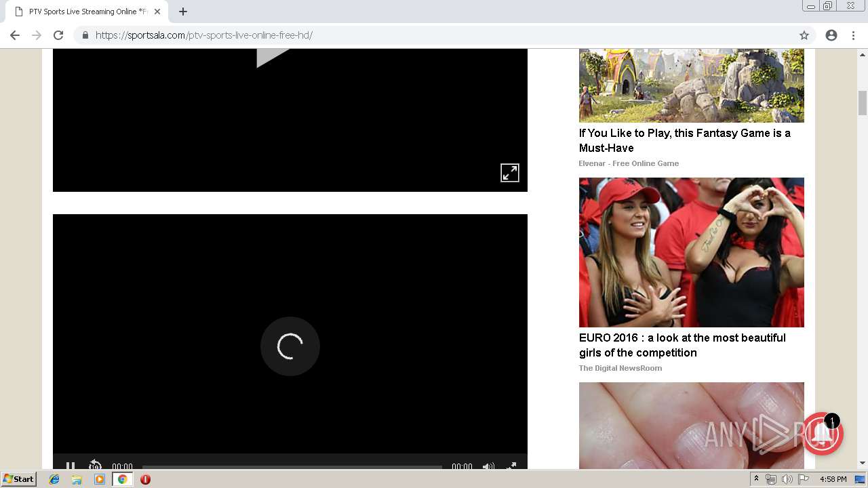Open 'The Digital NewsRoom' source link
The height and width of the screenshot is (488, 868).
pyautogui.click(x=620, y=368)
